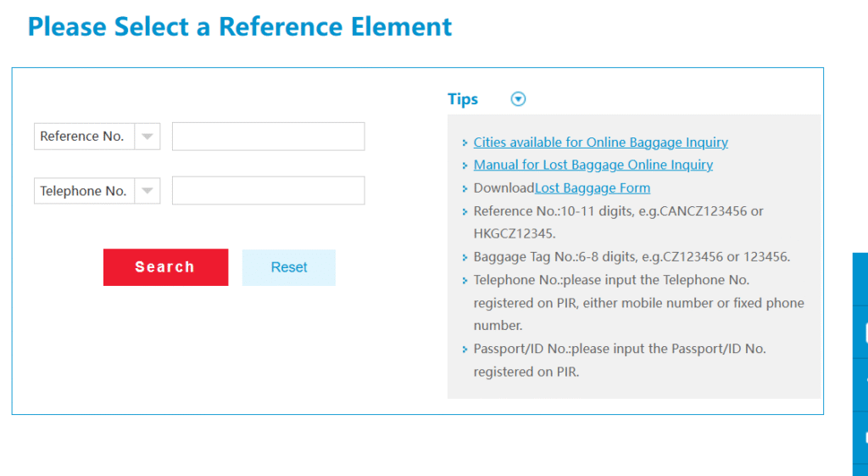
Task: Collapse the Tips section circled arrow icon
Action: point(519,99)
